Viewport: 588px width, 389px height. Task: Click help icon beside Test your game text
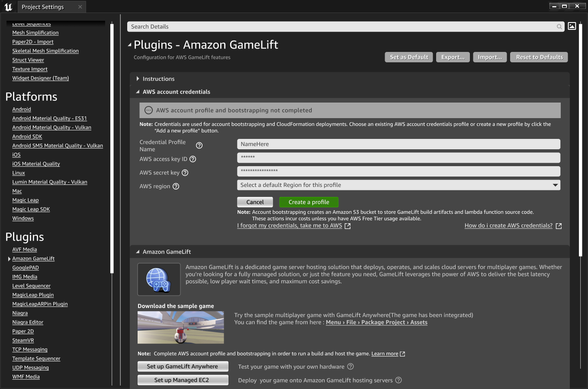coord(350,366)
